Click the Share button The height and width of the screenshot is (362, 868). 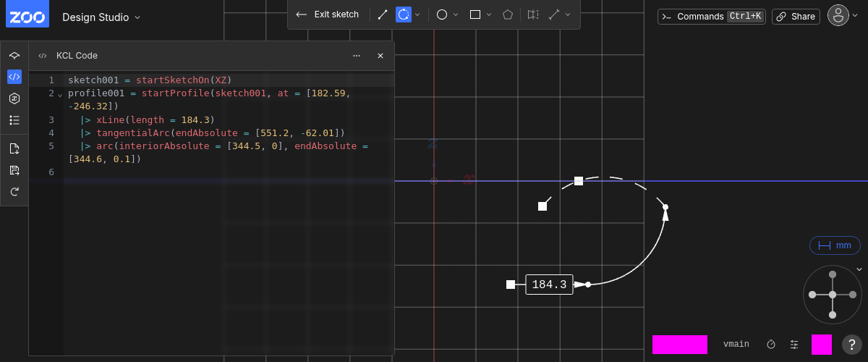[795, 17]
